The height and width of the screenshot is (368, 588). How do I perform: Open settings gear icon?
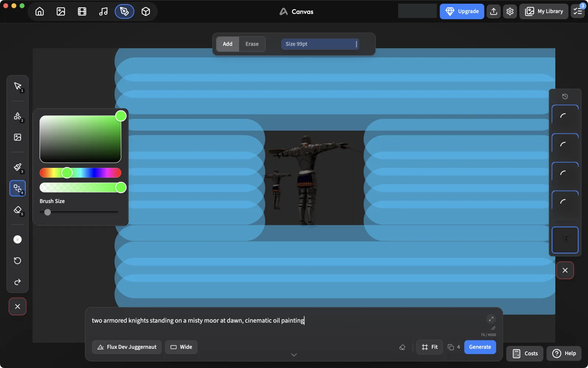coord(510,11)
